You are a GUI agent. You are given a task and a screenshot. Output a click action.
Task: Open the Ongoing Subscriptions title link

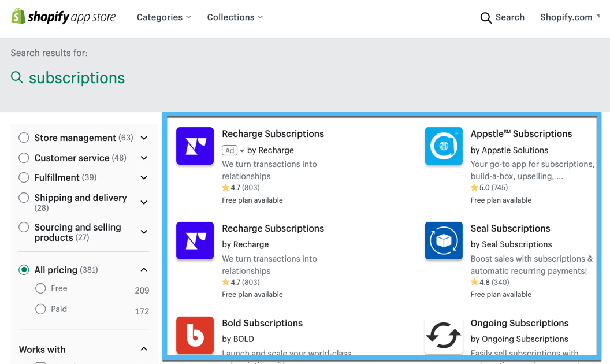(x=520, y=323)
